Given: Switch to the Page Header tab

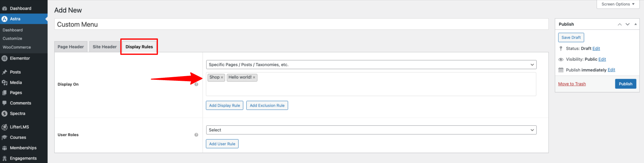Looking at the screenshot, I should [x=71, y=47].
